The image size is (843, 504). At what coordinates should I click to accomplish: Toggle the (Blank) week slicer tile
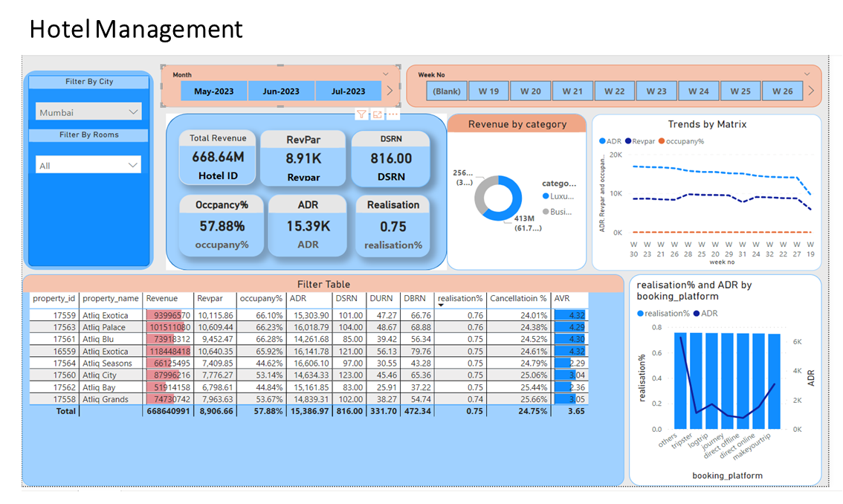[447, 91]
